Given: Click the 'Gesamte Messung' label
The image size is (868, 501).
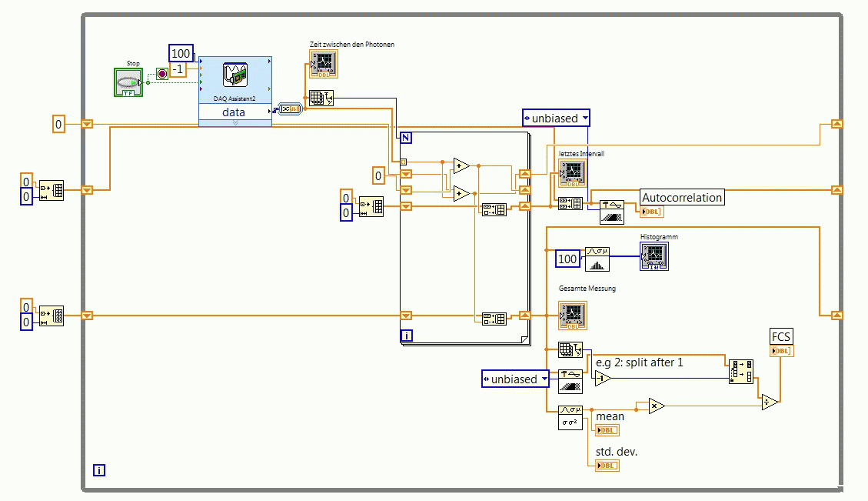Looking at the screenshot, I should point(587,288).
